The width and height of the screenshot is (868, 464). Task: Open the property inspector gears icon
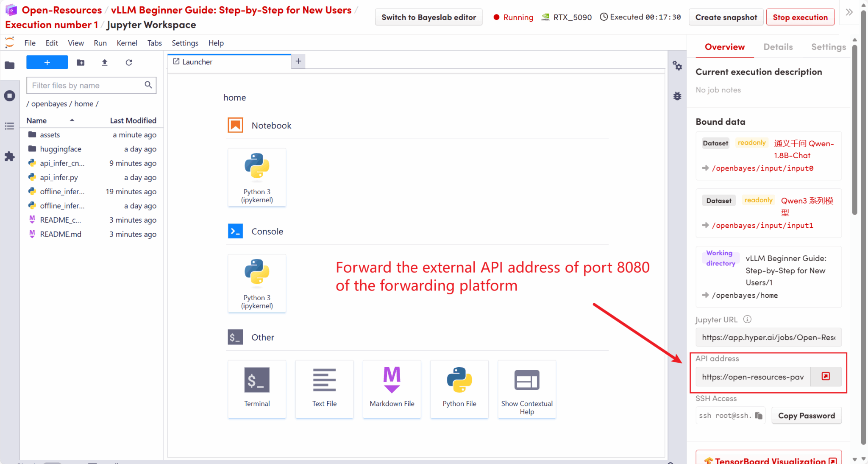[677, 66]
